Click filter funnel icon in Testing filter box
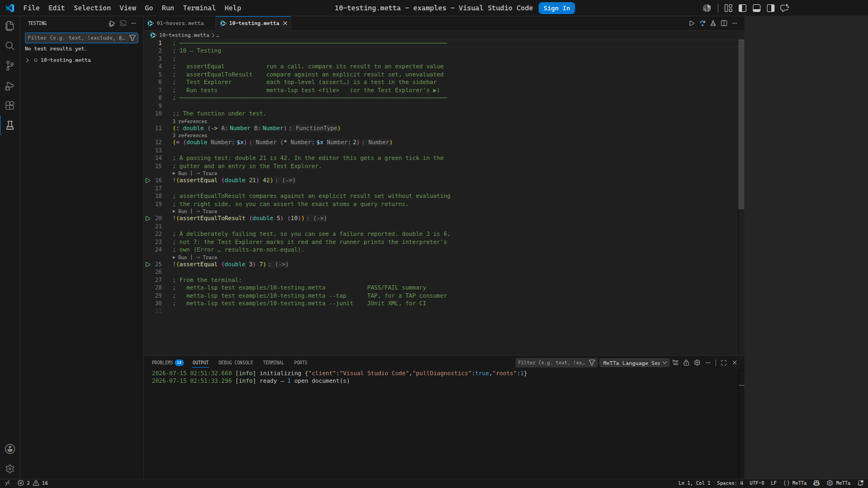Image resolution: width=868 pixels, height=488 pixels. [132, 38]
